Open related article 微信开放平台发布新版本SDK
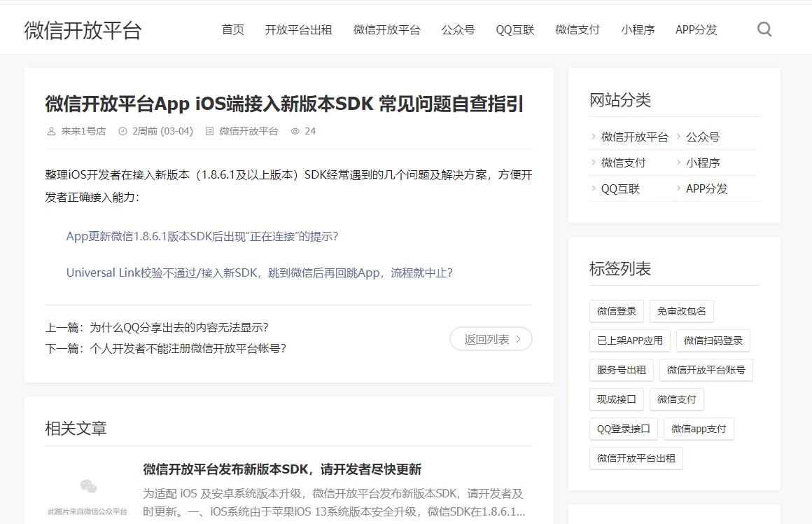Screen dimensions: 812x524 282,469
